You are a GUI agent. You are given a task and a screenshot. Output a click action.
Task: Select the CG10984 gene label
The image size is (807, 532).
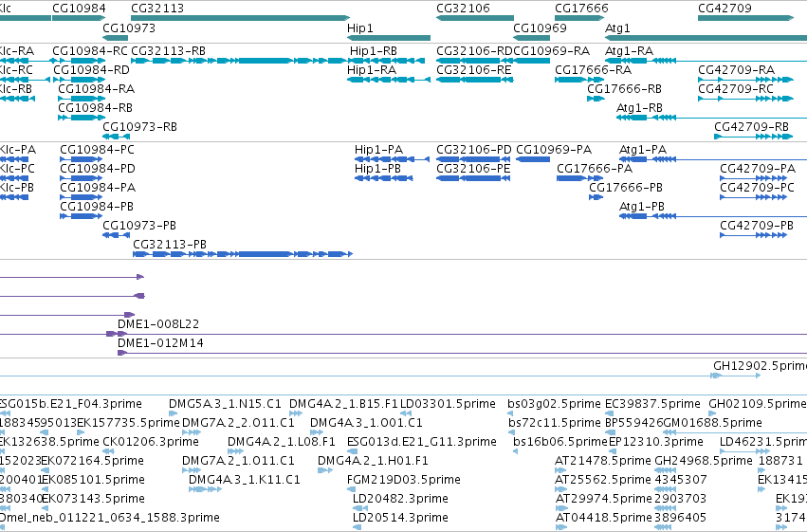[79, 9]
